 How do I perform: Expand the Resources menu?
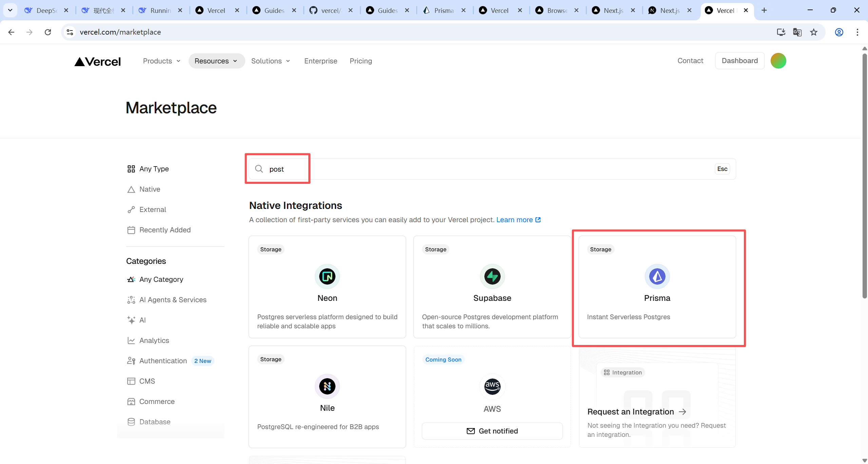(216, 61)
